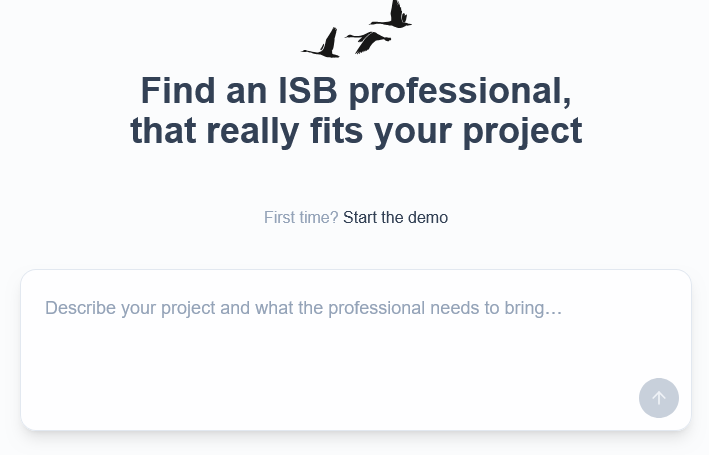Image resolution: width=709 pixels, height=455 pixels.
Task: Click the word "Find" in the heading
Action: pos(177,91)
